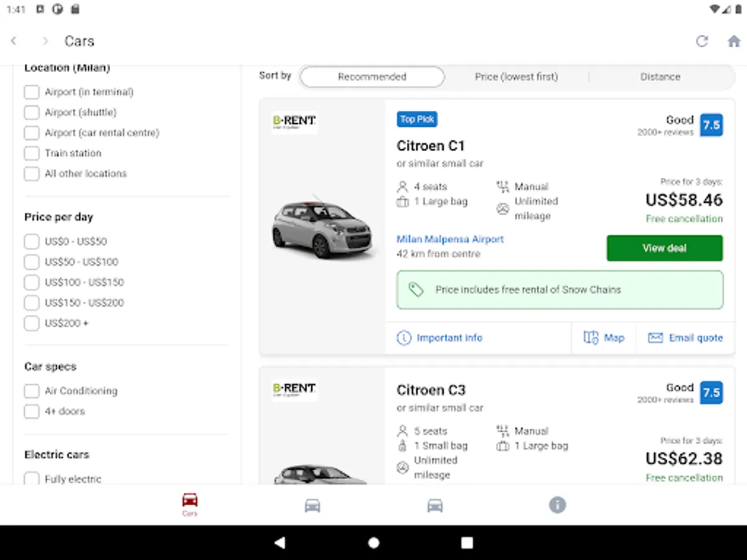Click the Citroen C1 title
The height and width of the screenshot is (560, 747).
coord(431,146)
